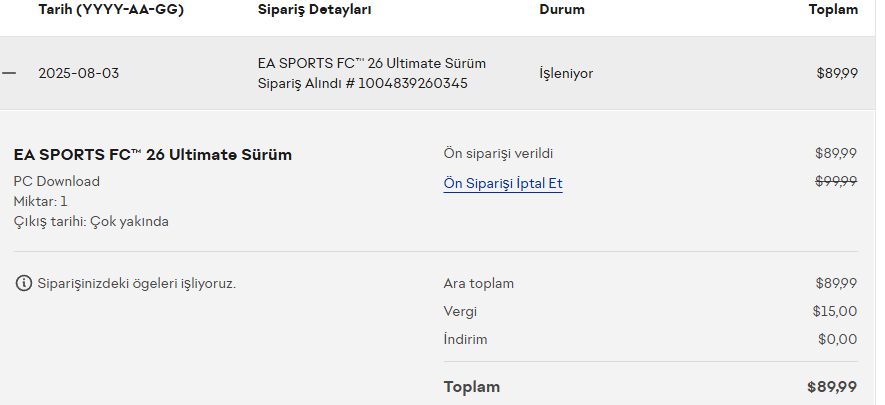Click the Ön Siparişi İptal Et link
Viewport: 885px width, 405px height.
502,184
